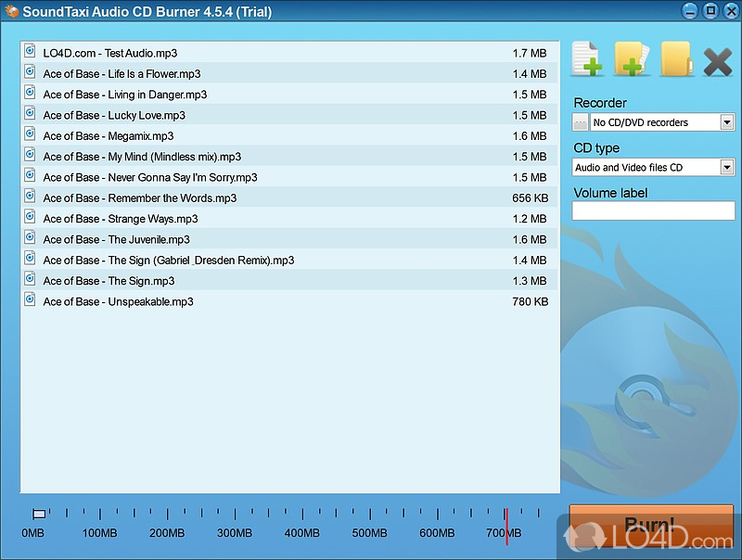Click file icon beside The Sign (Gabriel Dresden Remix).mp3

[x=30, y=258]
